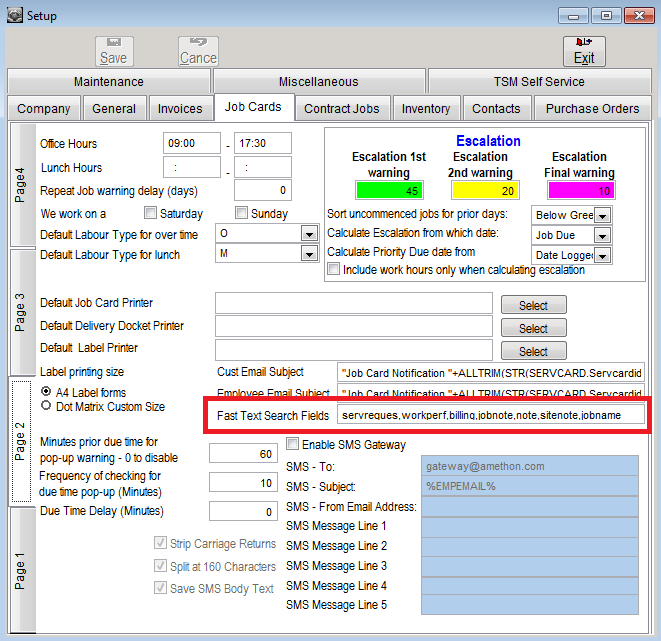Viewport: 661px width, 641px height.
Task: Expand Default Labour Type for over time dropdown
Action: click(x=308, y=234)
